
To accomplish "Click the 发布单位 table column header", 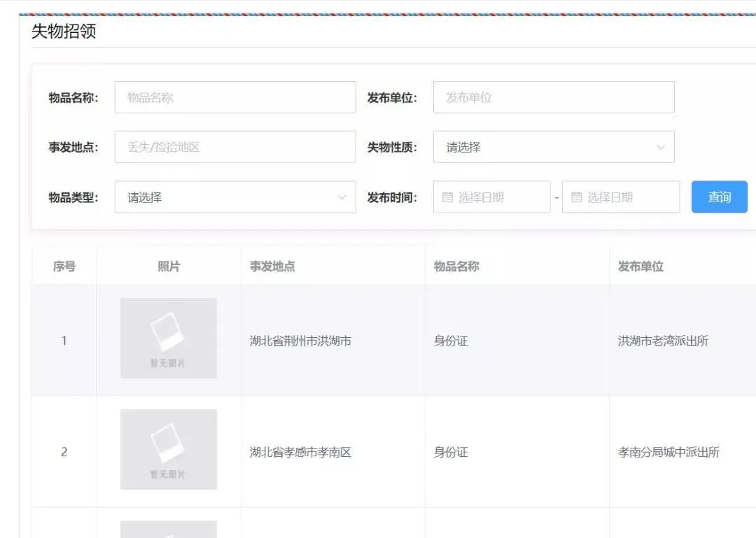I will (640, 267).
